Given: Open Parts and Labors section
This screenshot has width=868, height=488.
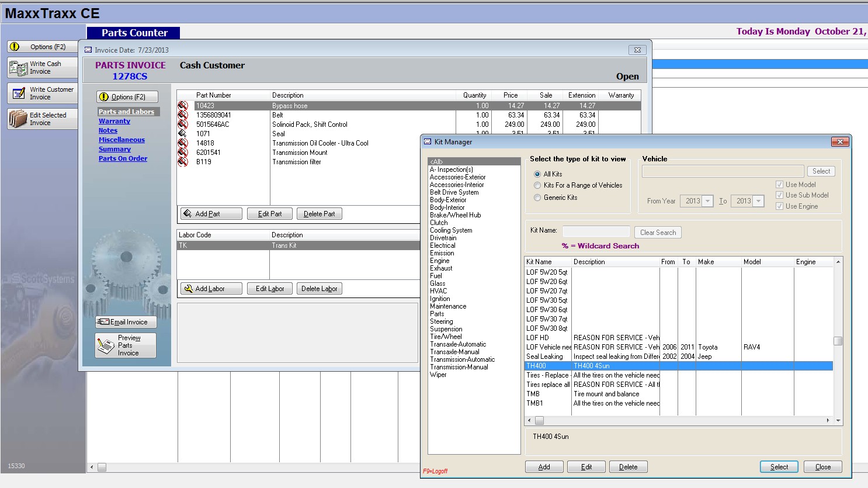Looking at the screenshot, I should coord(126,112).
